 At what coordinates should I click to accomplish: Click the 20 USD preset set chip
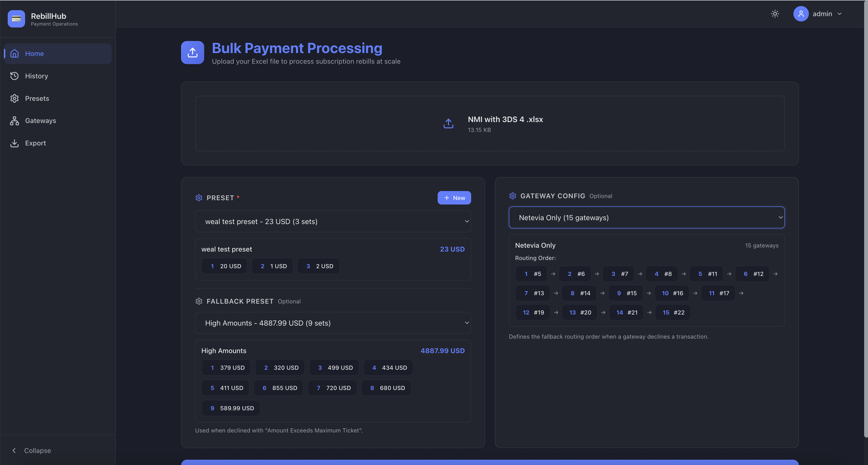coord(224,266)
